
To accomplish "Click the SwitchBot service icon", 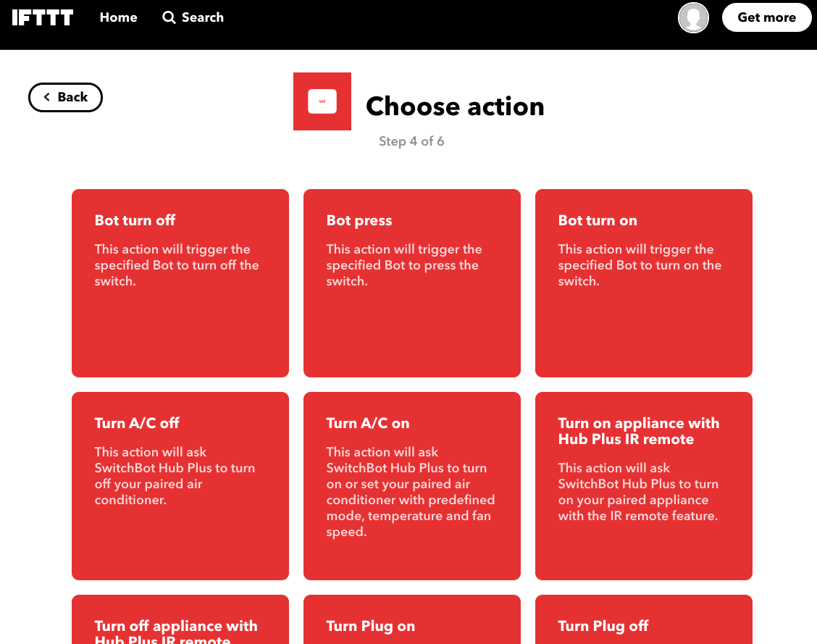I will [322, 101].
